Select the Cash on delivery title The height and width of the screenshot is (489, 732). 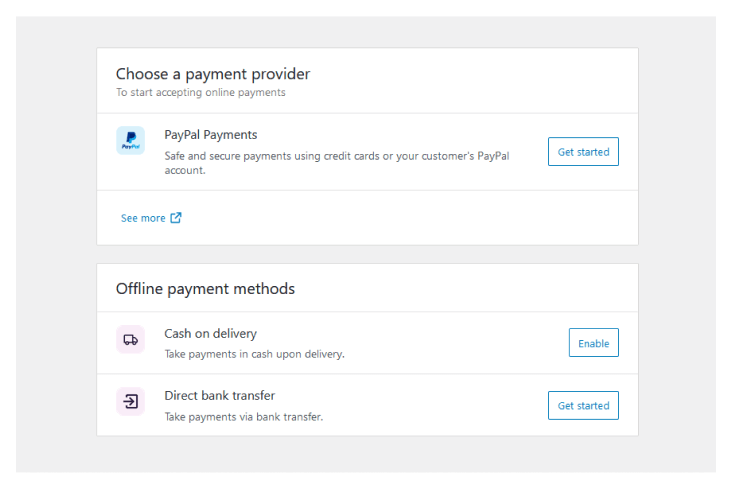click(211, 333)
